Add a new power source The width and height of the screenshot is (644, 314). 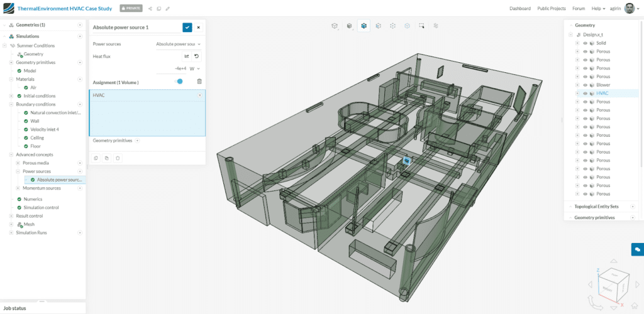pyautogui.click(x=80, y=171)
